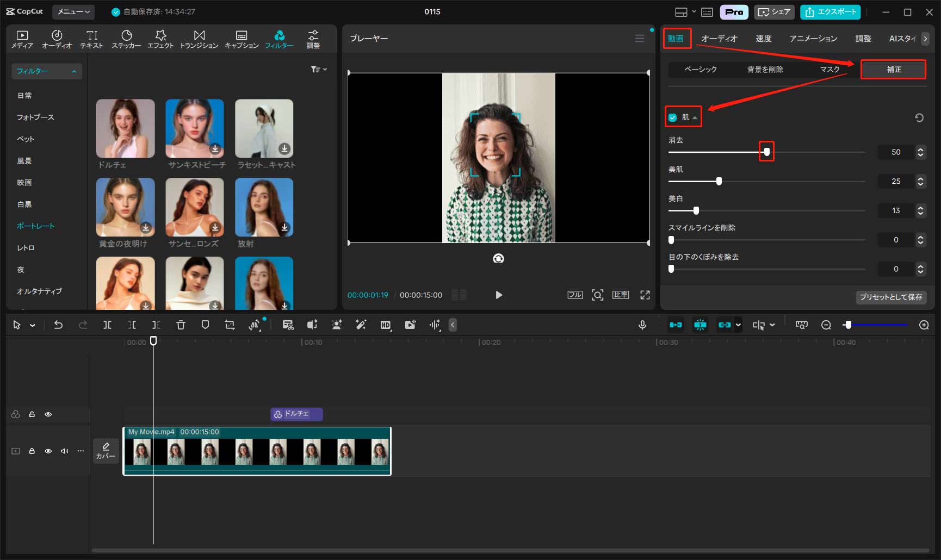Open the ステッカー (sticker) panel
The image size is (941, 560).
[x=126, y=39]
